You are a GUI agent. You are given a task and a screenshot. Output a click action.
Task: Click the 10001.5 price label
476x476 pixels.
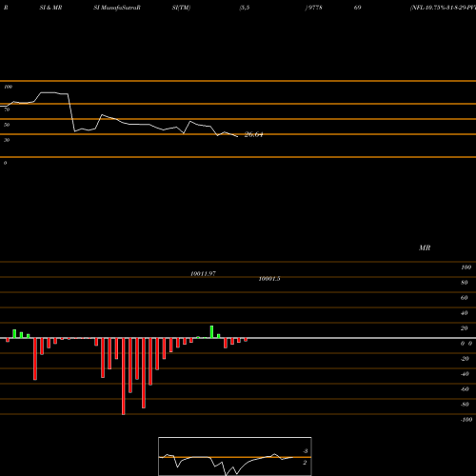point(269,279)
